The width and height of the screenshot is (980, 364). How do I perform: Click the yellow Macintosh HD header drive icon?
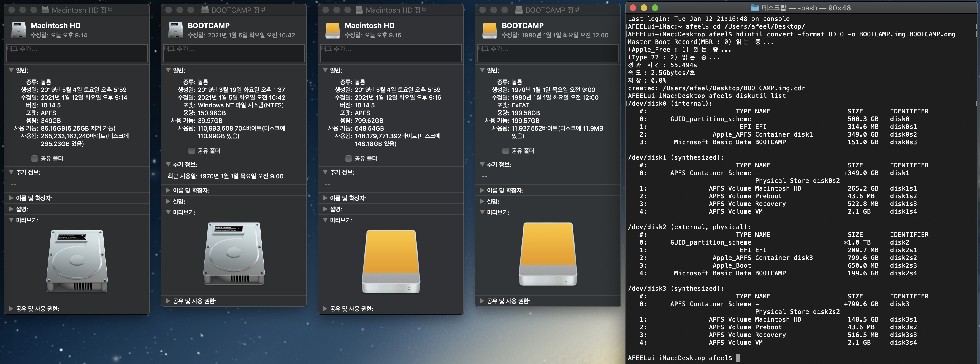(332, 30)
